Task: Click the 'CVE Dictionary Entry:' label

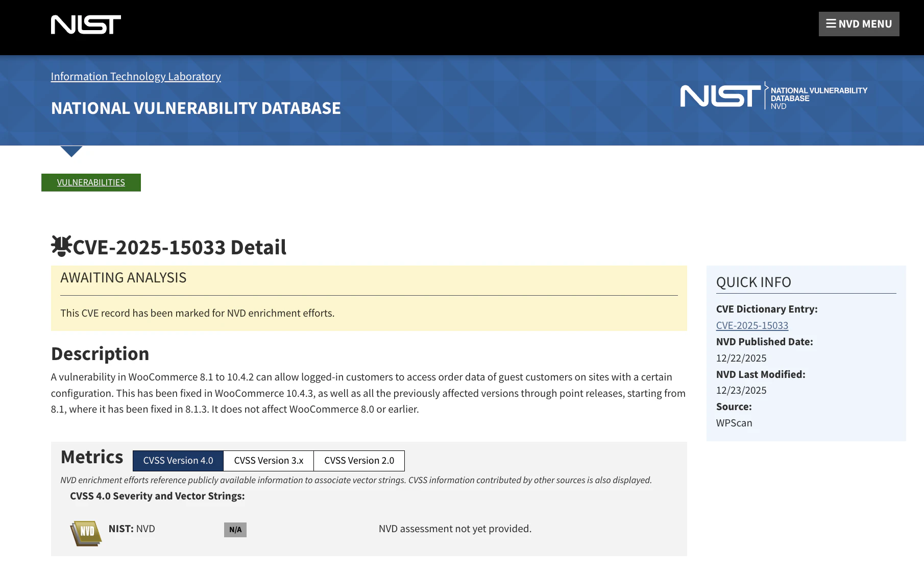Action: coord(767,309)
